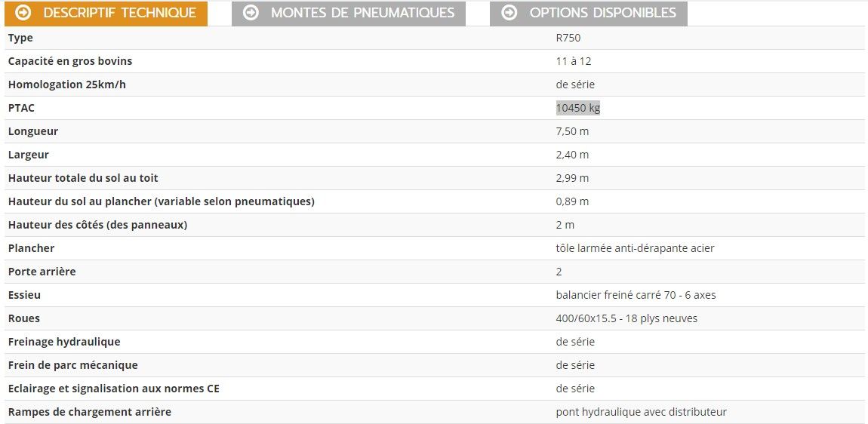Click the PTAC row label
Screen dimensions: 868x424
click(21, 108)
